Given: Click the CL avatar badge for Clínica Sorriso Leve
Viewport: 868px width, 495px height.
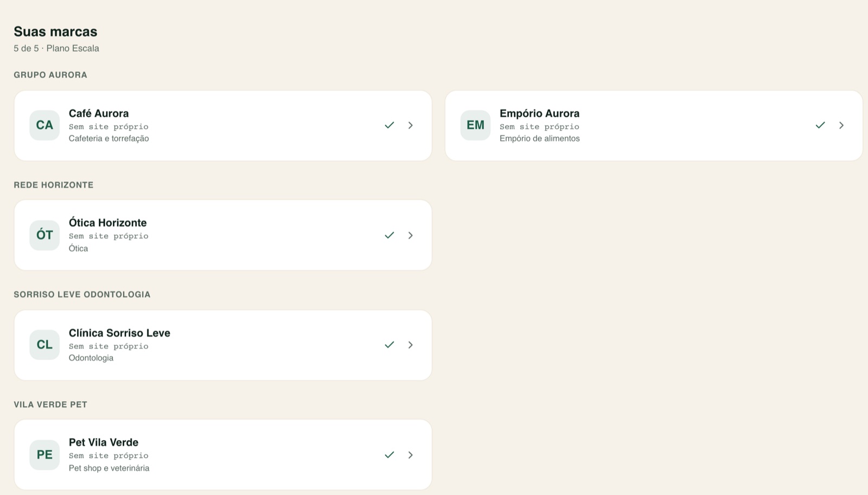Looking at the screenshot, I should (x=44, y=345).
